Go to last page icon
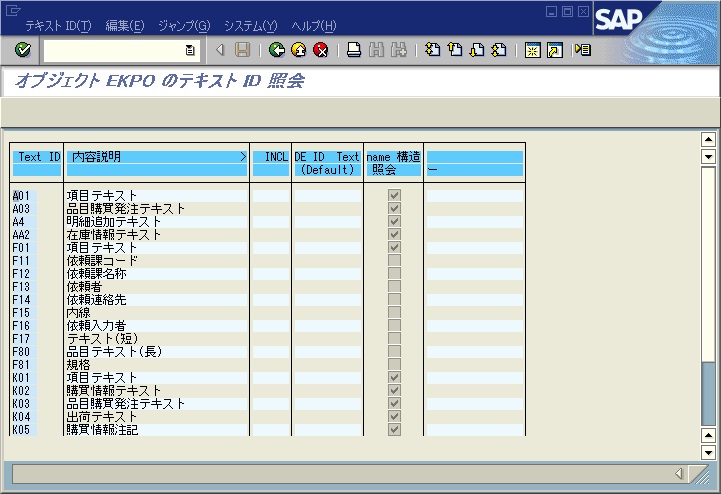Screen dimensions: 721x494 pos(498,49)
